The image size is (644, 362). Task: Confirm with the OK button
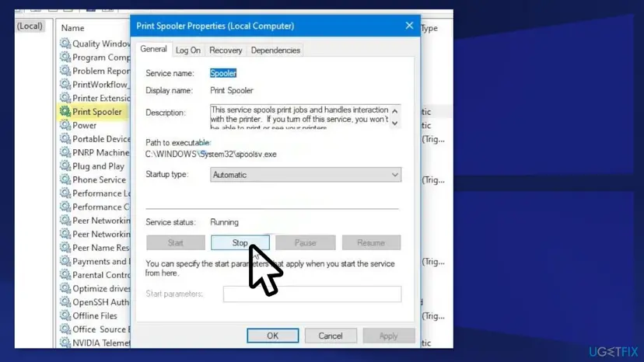click(x=273, y=336)
